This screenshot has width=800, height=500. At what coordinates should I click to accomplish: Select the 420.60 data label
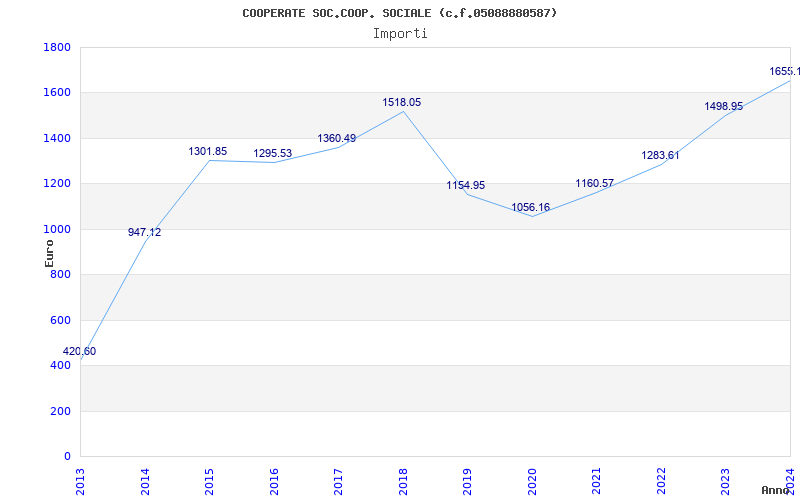pyautogui.click(x=79, y=352)
